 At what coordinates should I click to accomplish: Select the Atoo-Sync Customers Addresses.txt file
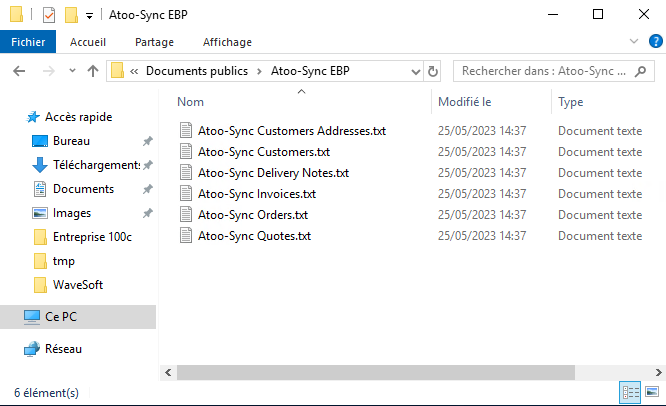(292, 131)
